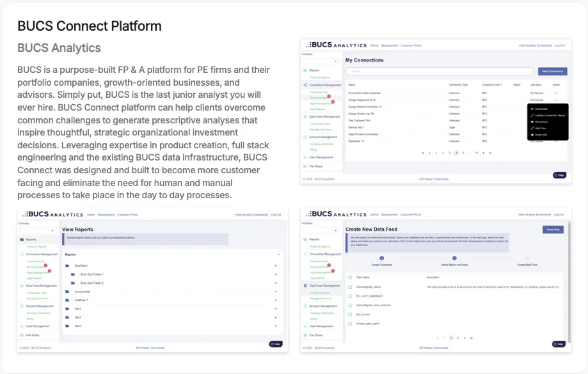Open Manage Data Feed link in Create Data Feed sidebar
Screen dimensions: 588x374
tap(321, 299)
